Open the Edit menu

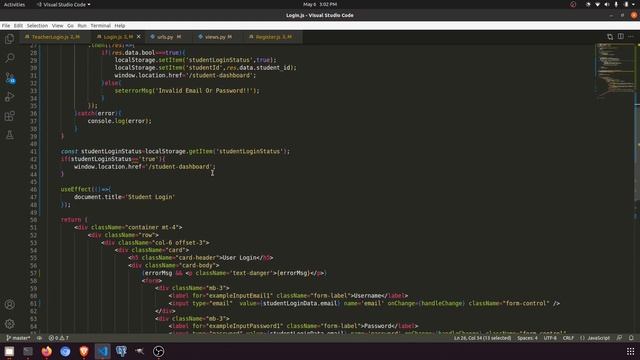[18, 25]
